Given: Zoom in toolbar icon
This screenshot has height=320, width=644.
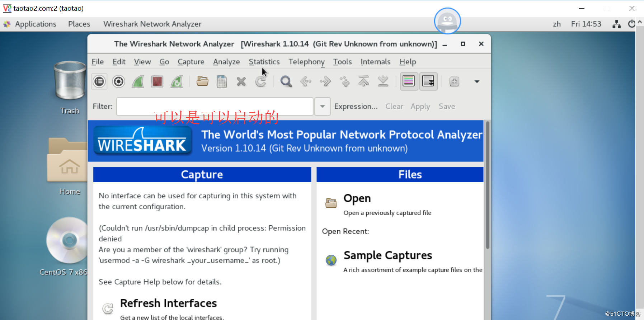Looking at the screenshot, I should (x=454, y=81).
